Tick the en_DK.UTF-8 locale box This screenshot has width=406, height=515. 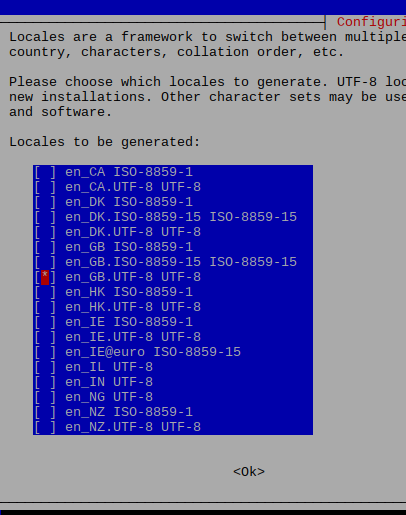tap(45, 232)
